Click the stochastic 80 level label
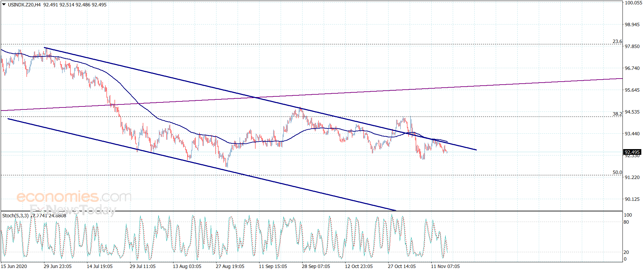This screenshot has width=644, height=271. [x=626, y=222]
